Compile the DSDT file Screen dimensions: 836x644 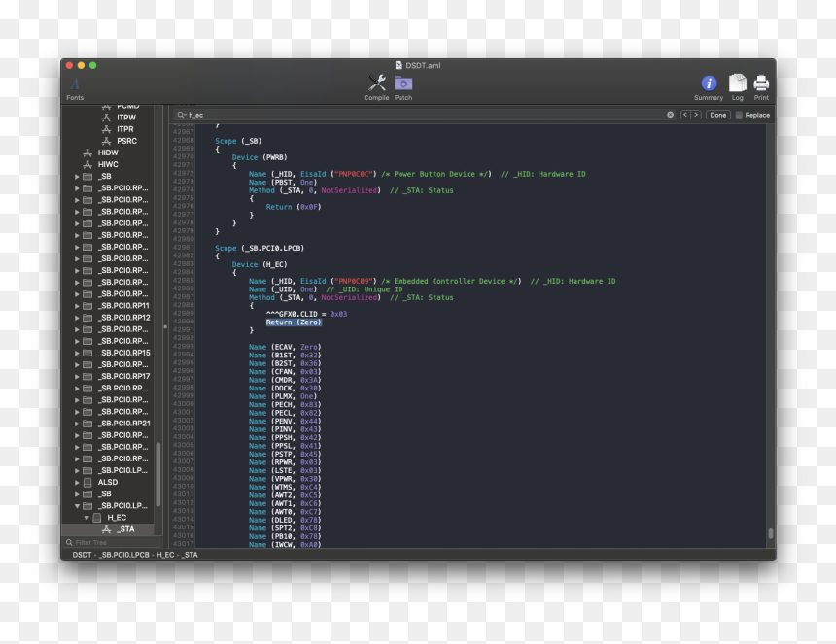coord(376,87)
